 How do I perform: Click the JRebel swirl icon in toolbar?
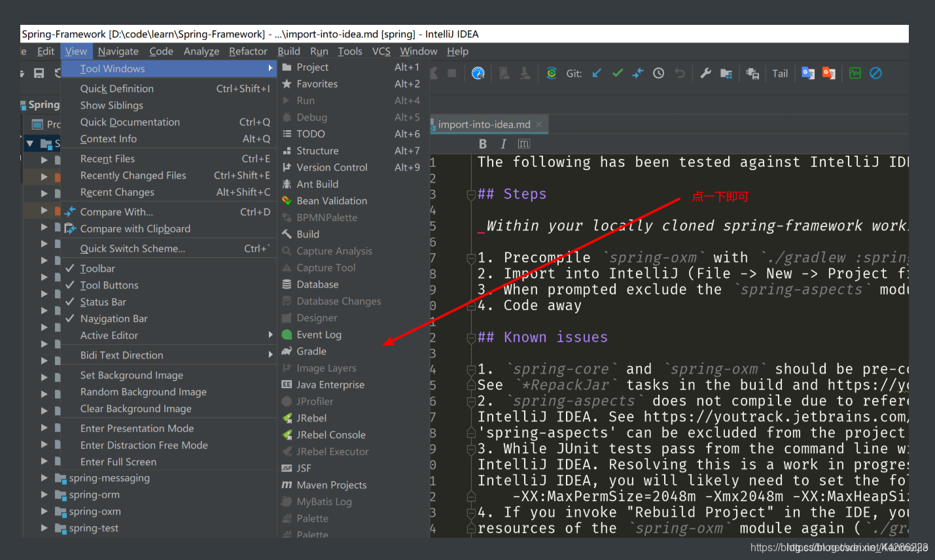coord(552,73)
